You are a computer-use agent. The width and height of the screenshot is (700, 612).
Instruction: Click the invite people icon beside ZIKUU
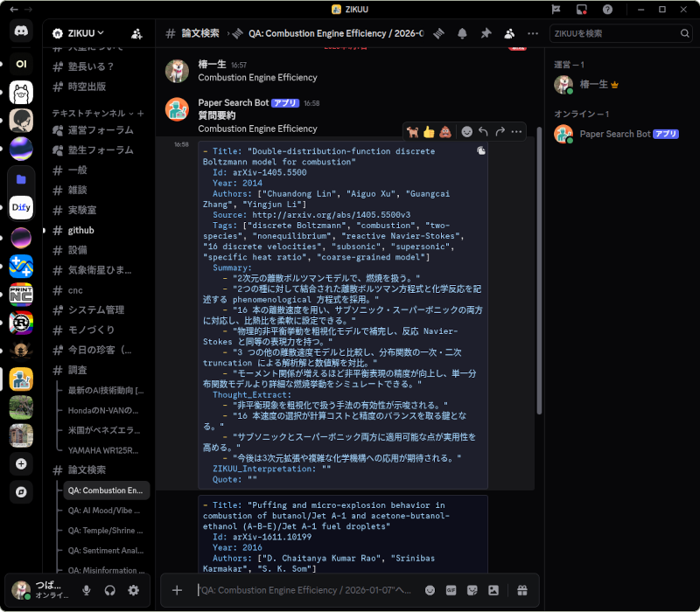click(x=136, y=33)
